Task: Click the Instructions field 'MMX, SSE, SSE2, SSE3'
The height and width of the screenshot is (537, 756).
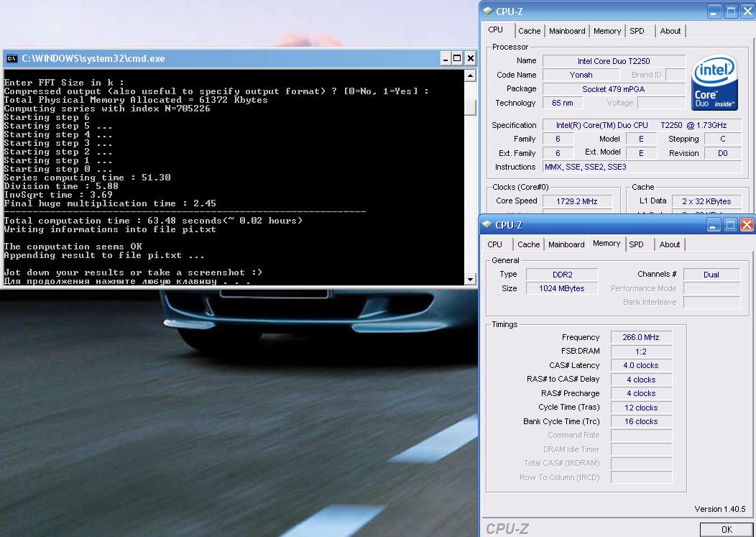Action: [642, 167]
